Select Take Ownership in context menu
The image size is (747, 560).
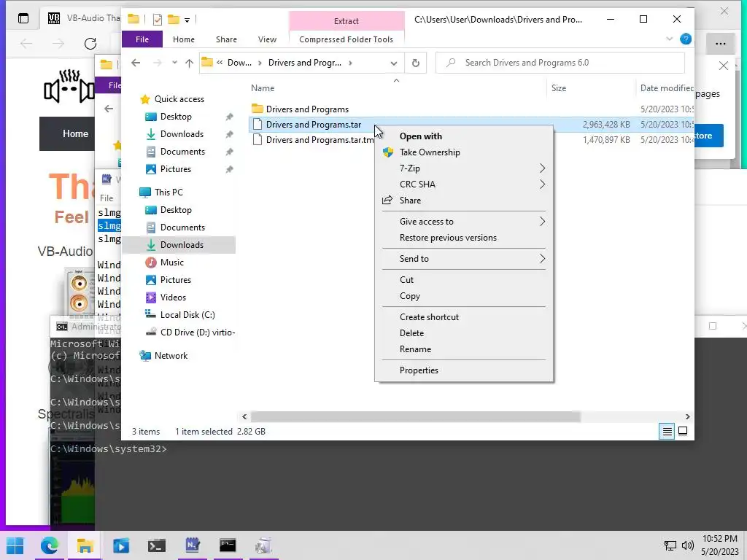click(464, 152)
